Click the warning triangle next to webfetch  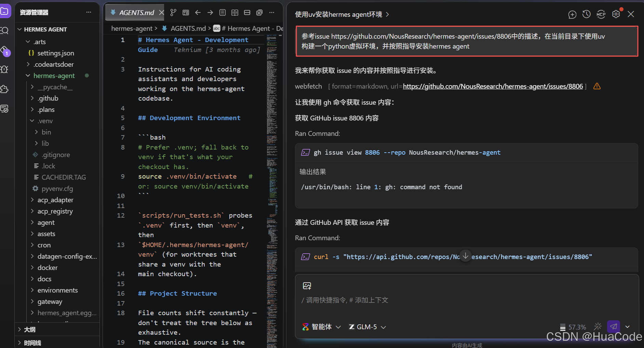pyautogui.click(x=597, y=86)
